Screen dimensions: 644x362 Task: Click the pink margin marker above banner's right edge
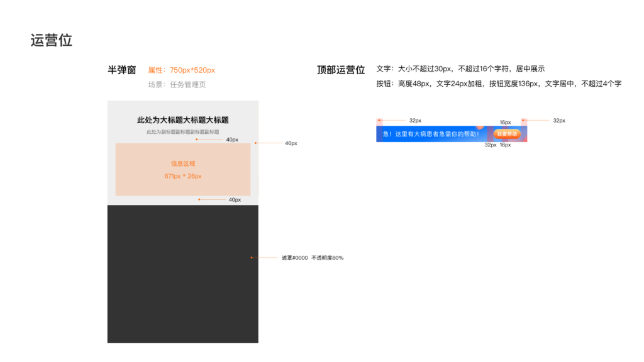pyautogui.click(x=524, y=121)
